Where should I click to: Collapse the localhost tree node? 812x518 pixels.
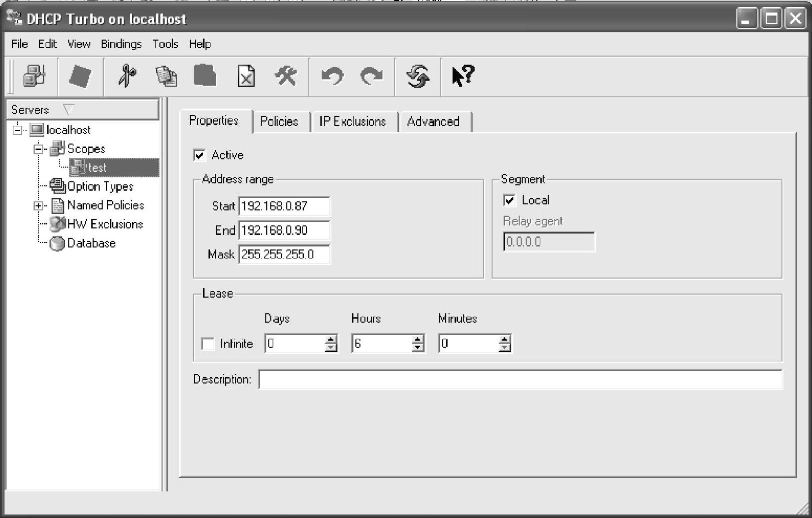pyautogui.click(x=18, y=130)
